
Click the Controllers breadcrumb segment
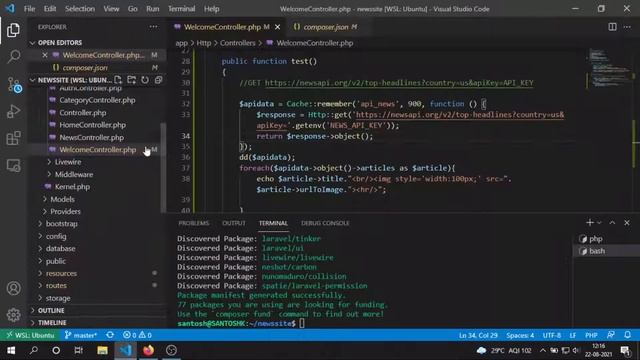pyautogui.click(x=238, y=43)
